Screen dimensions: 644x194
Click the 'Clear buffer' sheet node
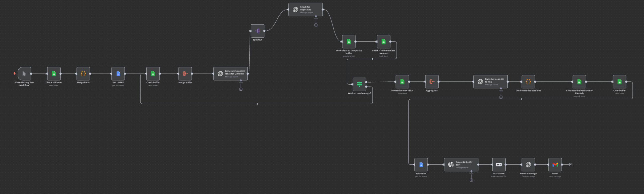(619, 82)
